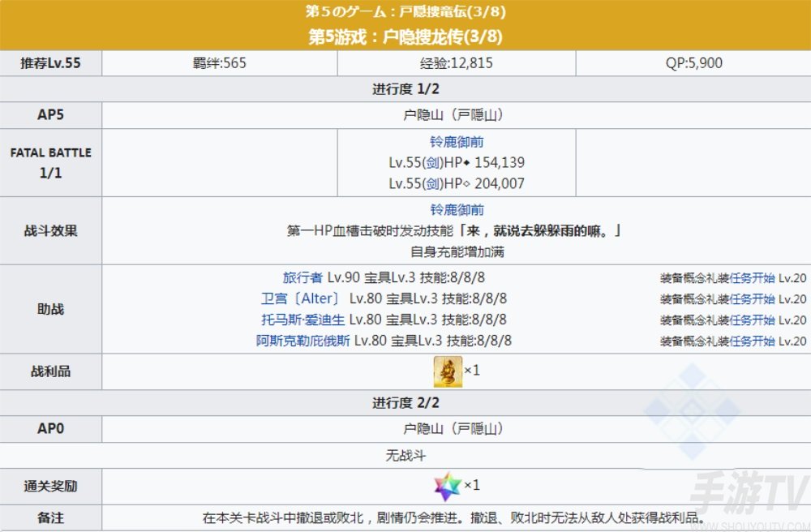Click skill text 「来，就说去躲躲雨的嘛。」
This screenshot has width=811, height=532.
click(x=539, y=230)
